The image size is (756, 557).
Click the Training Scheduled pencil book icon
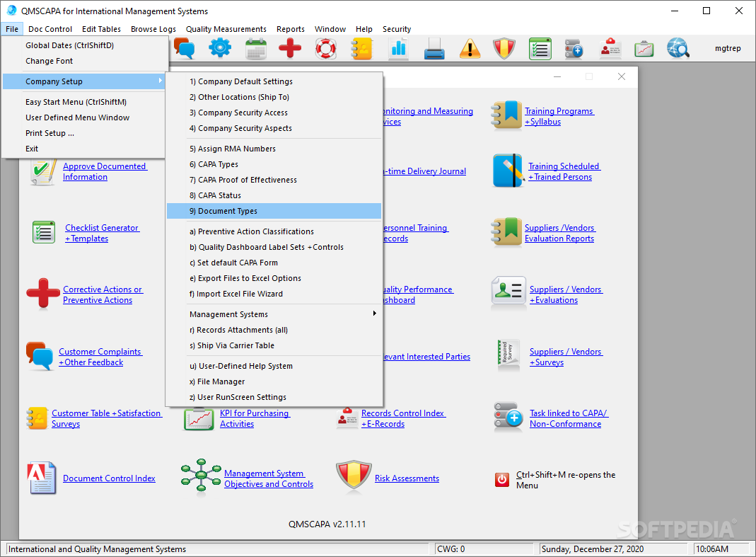508,171
